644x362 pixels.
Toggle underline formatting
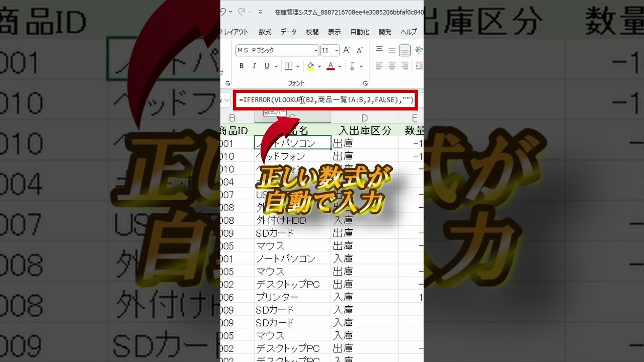[267, 66]
